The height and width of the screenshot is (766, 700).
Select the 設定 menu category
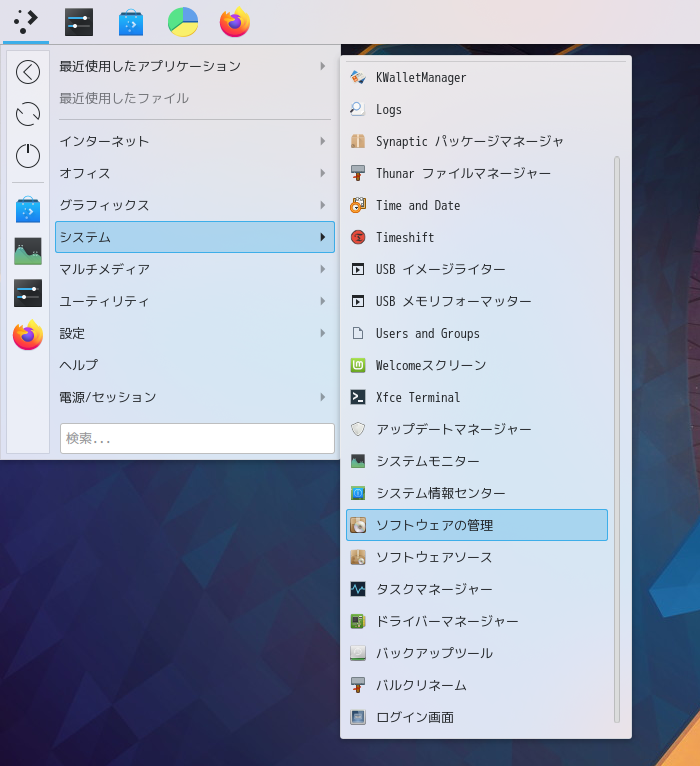click(195, 333)
